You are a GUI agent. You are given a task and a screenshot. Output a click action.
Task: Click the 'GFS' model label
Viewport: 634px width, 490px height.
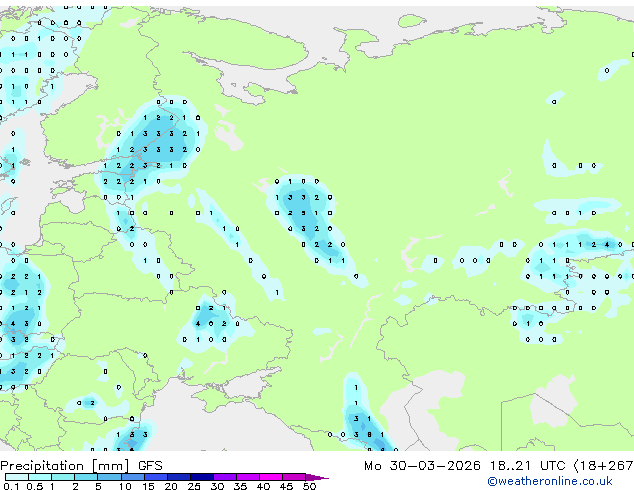coord(150,466)
